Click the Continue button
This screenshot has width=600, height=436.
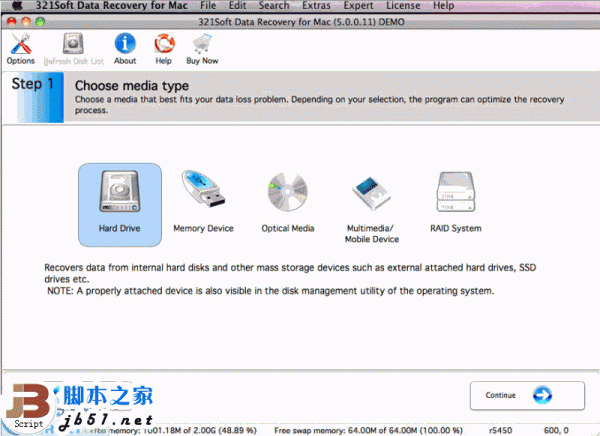tap(527, 395)
